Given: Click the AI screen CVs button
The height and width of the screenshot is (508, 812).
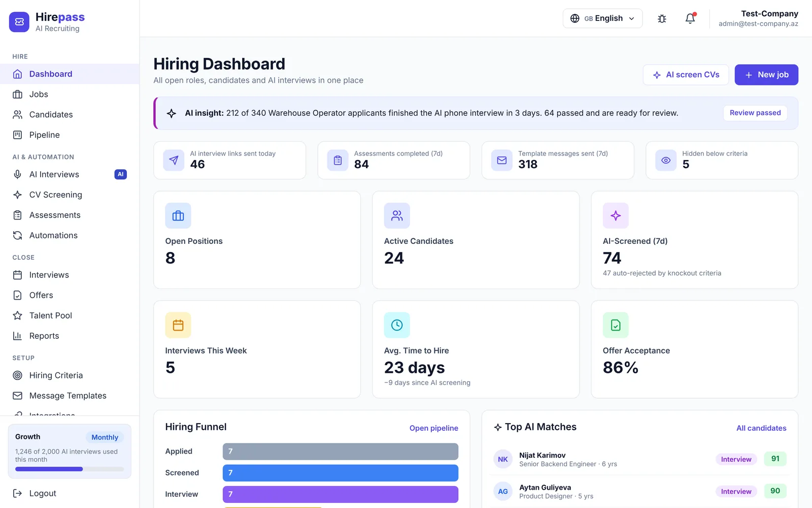Looking at the screenshot, I should tap(686, 75).
